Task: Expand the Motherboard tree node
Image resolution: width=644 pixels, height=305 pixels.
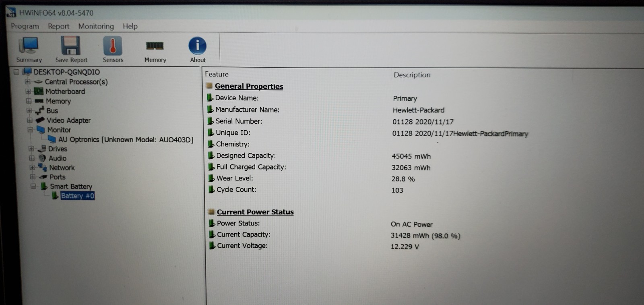Action: [28, 91]
